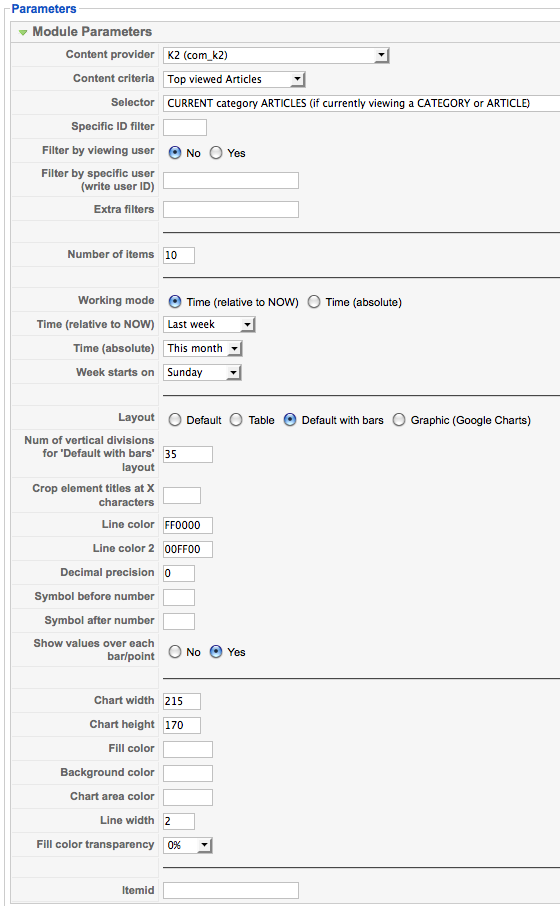
Task: Click the Chart width input field
Action: (182, 701)
